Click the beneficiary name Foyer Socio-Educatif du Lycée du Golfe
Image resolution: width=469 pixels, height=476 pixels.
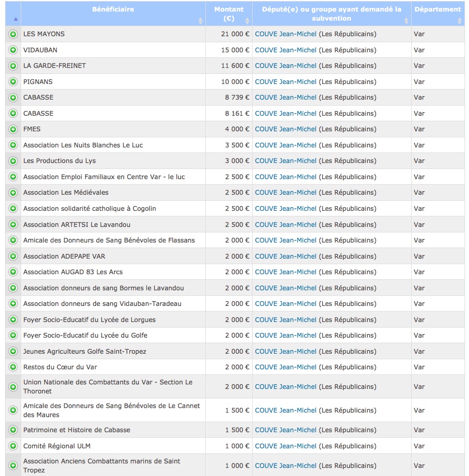coord(86,336)
